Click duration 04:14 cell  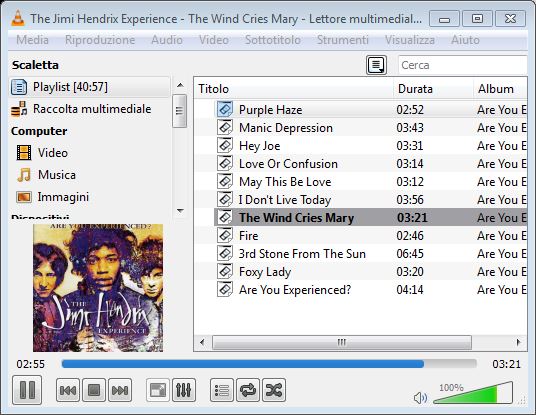[x=410, y=290]
